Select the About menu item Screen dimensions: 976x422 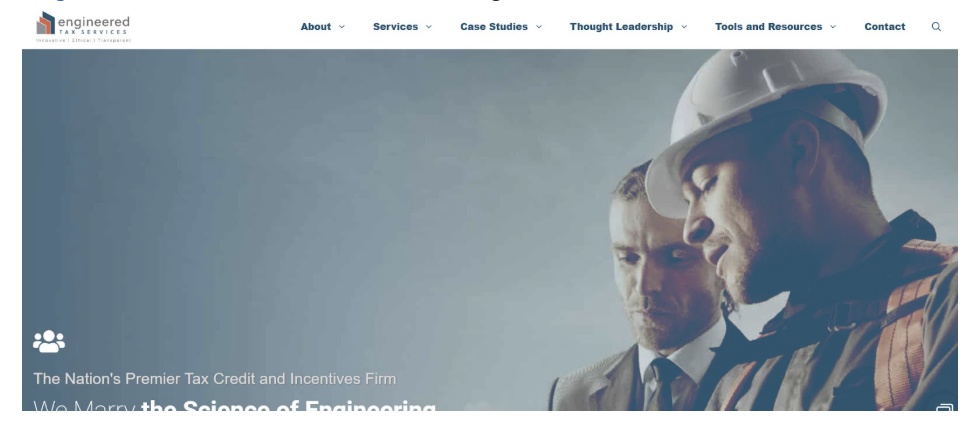pos(316,27)
